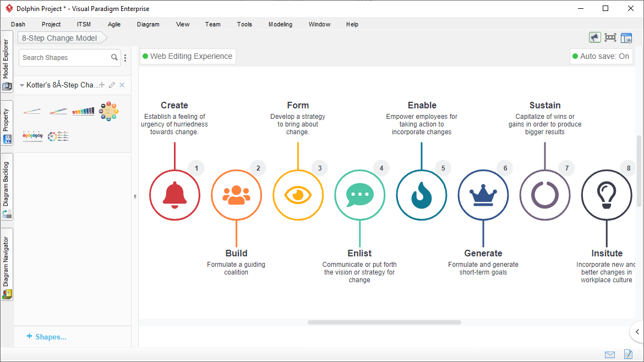Viewport: 644px width, 362px height.
Task: Click the green dot beside Auto save
Action: tap(575, 56)
